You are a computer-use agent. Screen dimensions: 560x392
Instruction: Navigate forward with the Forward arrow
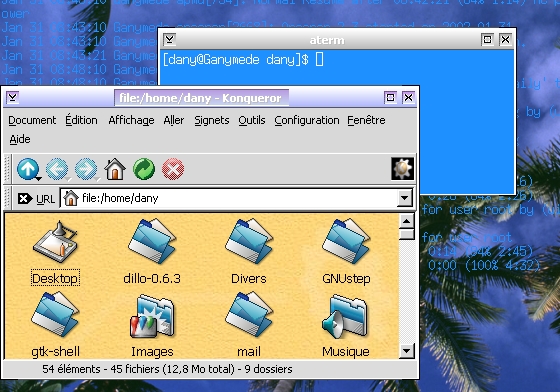pyautogui.click(x=86, y=169)
